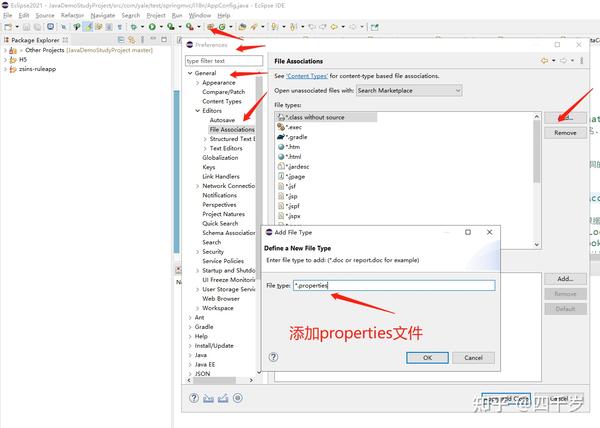This screenshot has height=428, width=600.
Task: Click the type filter text box
Action: point(224,61)
